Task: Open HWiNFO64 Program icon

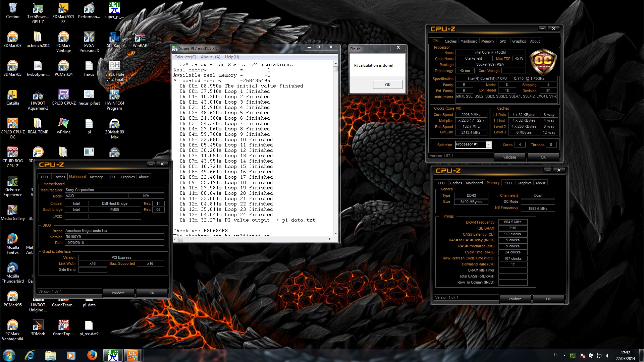Action: 114,100
